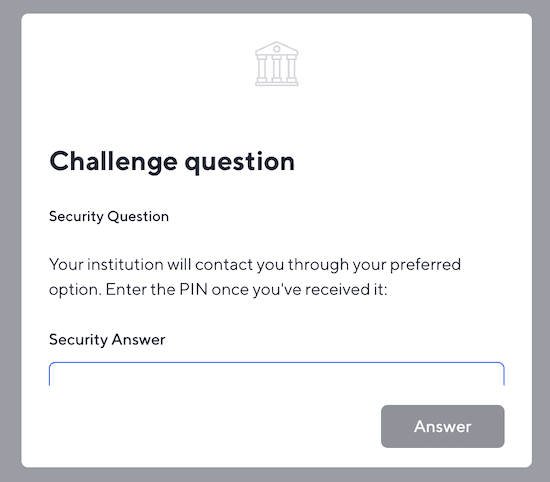Click the word 'Challenge' in the title
This screenshot has width=550, height=482.
click(113, 161)
